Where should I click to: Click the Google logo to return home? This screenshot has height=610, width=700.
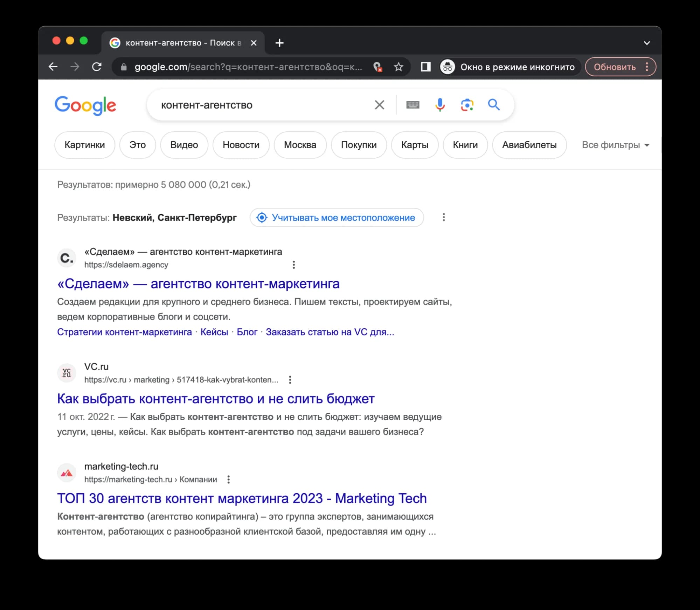pyautogui.click(x=85, y=106)
